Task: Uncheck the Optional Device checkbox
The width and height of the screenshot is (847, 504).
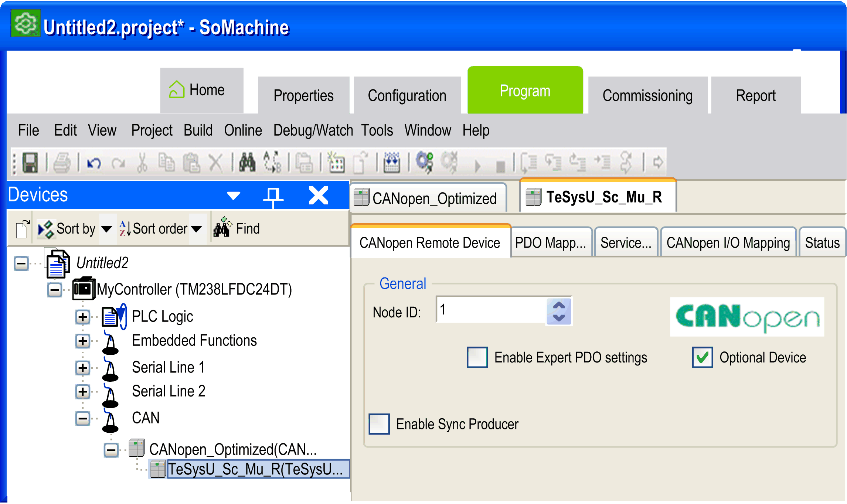Action: tap(702, 357)
